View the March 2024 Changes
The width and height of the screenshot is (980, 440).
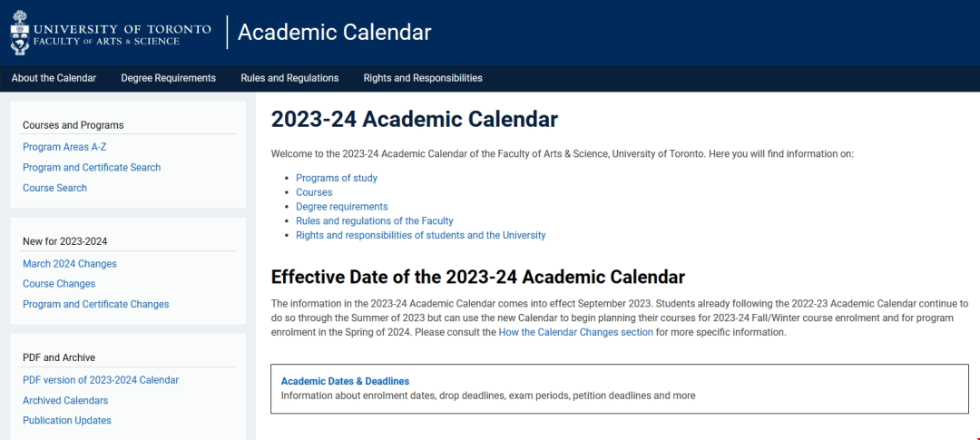click(70, 264)
